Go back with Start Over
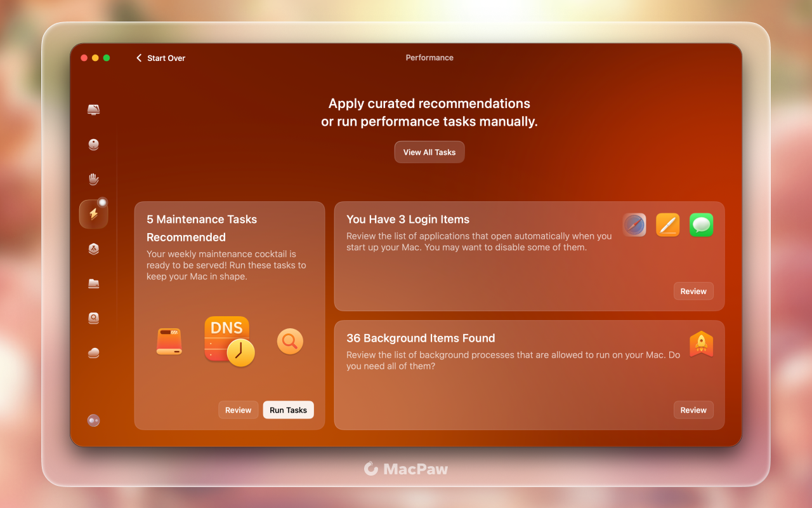 (x=160, y=58)
